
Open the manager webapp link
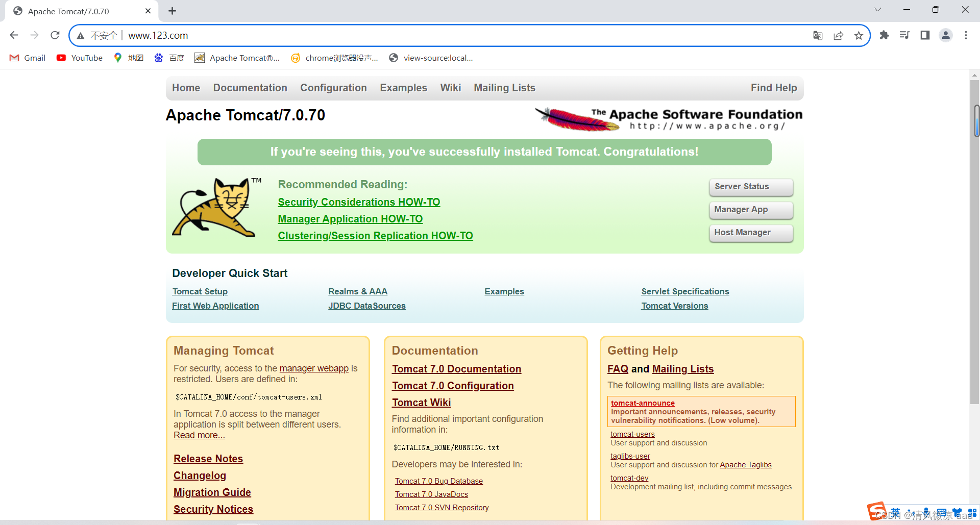[314, 368]
